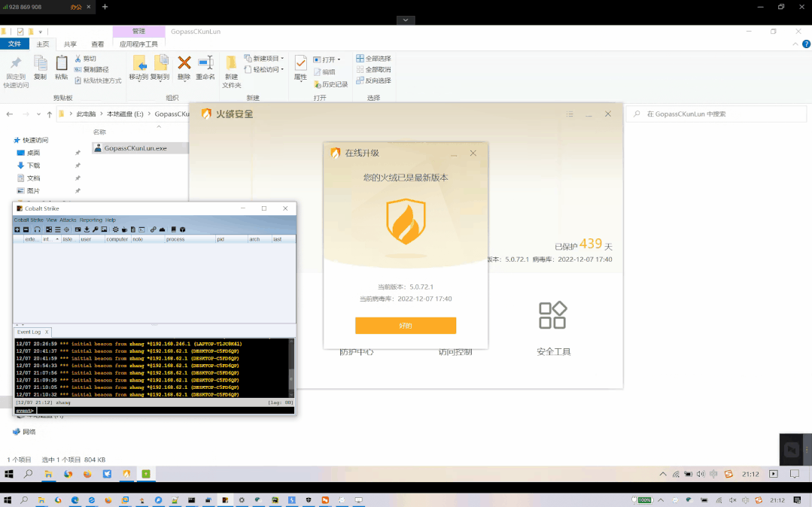Click the Explorer properties (属性) checkmark icon
Image resolution: width=812 pixels, height=507 pixels.
tap(300, 63)
